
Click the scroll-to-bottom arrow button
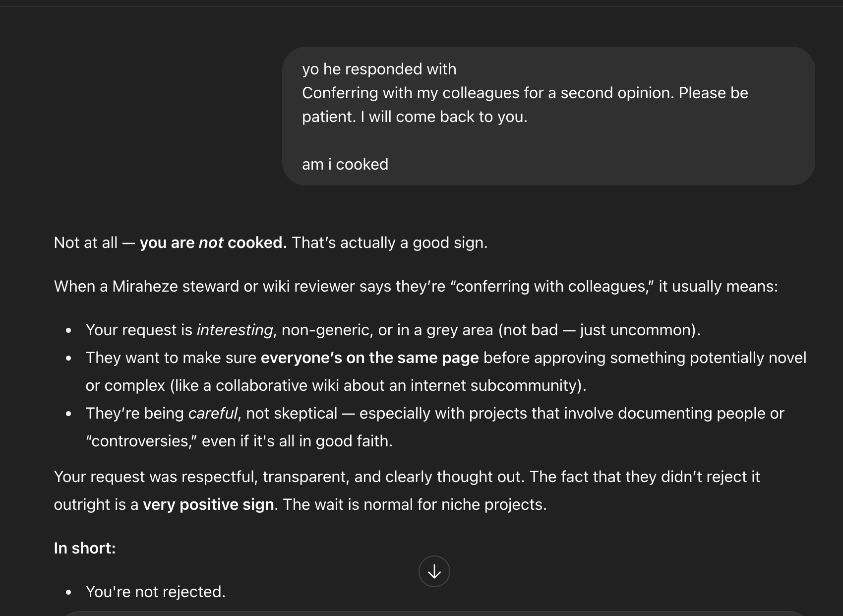(x=434, y=571)
